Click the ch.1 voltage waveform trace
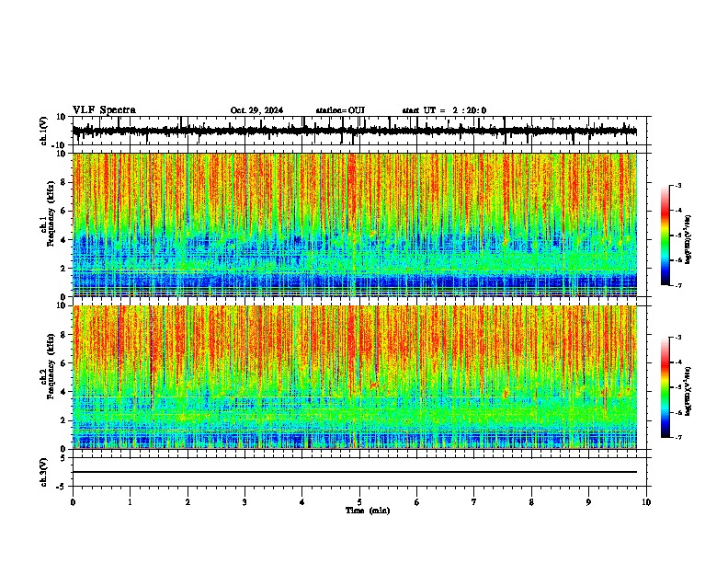The width and height of the screenshot is (728, 563). 354,131
